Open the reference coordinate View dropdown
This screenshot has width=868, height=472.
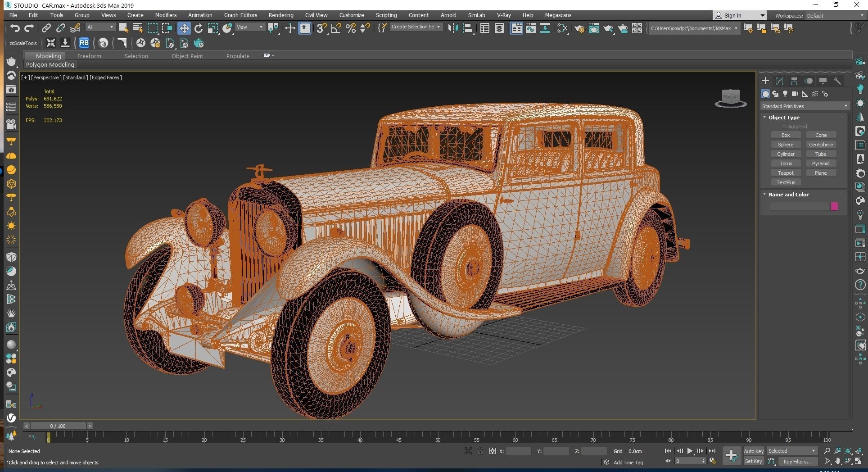[x=250, y=27]
